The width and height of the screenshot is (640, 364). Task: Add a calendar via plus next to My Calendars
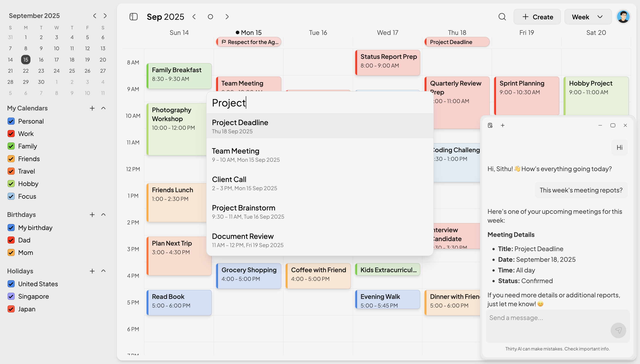92,108
